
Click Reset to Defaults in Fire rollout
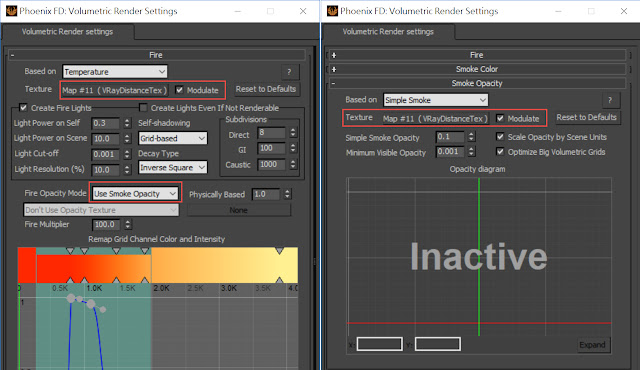tap(266, 89)
